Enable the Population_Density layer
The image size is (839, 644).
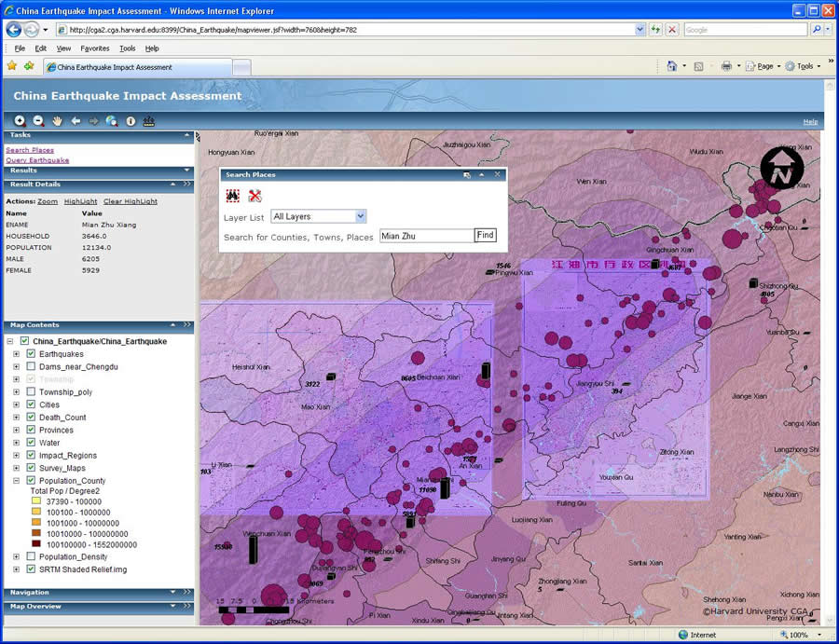coord(31,556)
